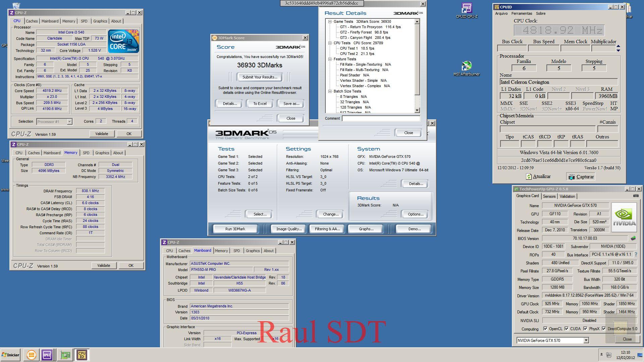Show hidden tray icons arrow
644x362 pixels.
pyautogui.click(x=601, y=355)
